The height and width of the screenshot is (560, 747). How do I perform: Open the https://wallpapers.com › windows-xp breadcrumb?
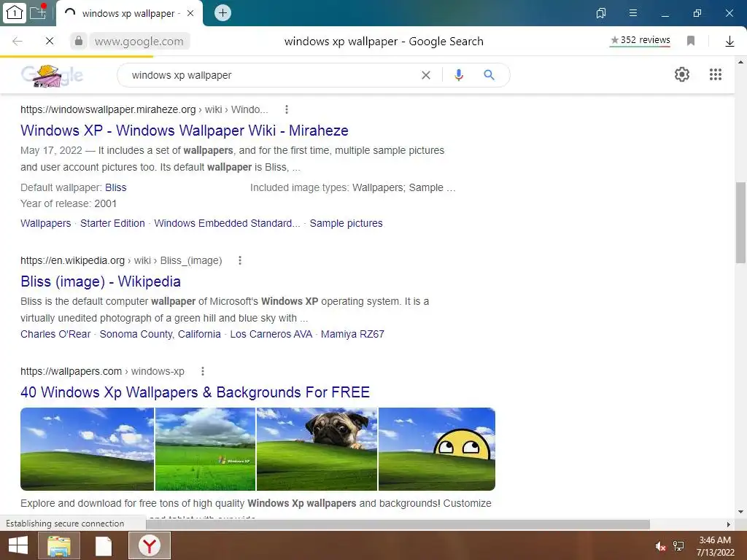(x=102, y=371)
